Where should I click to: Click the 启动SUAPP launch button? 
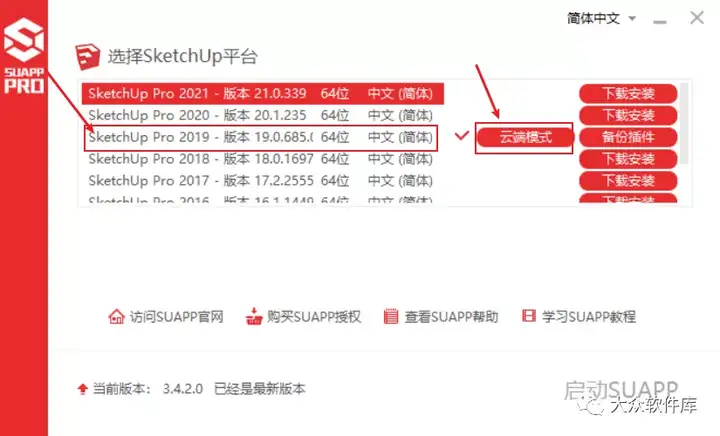pos(621,390)
